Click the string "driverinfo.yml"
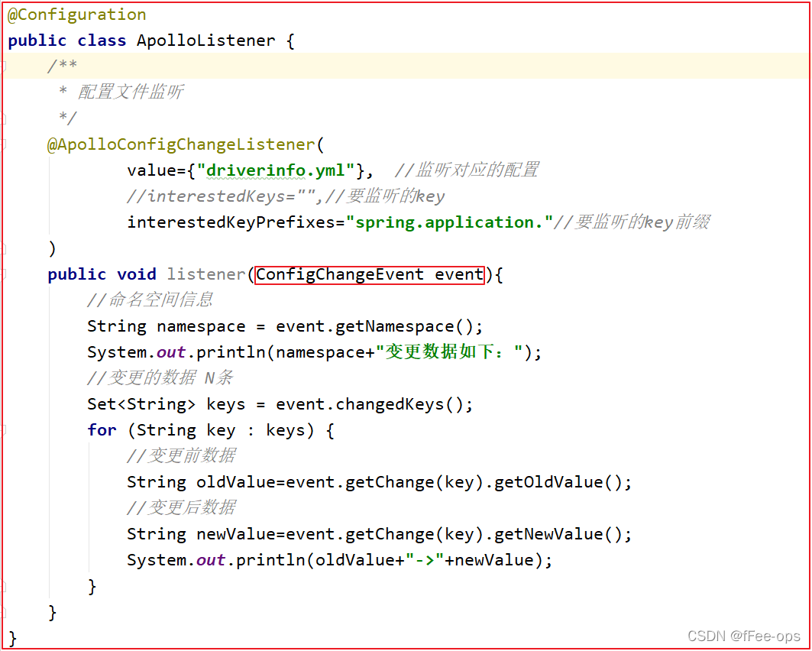812x651 pixels. (280, 170)
